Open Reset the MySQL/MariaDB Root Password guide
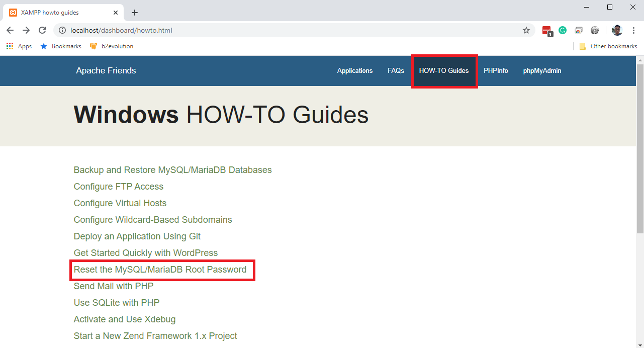The image size is (644, 348). point(160,270)
